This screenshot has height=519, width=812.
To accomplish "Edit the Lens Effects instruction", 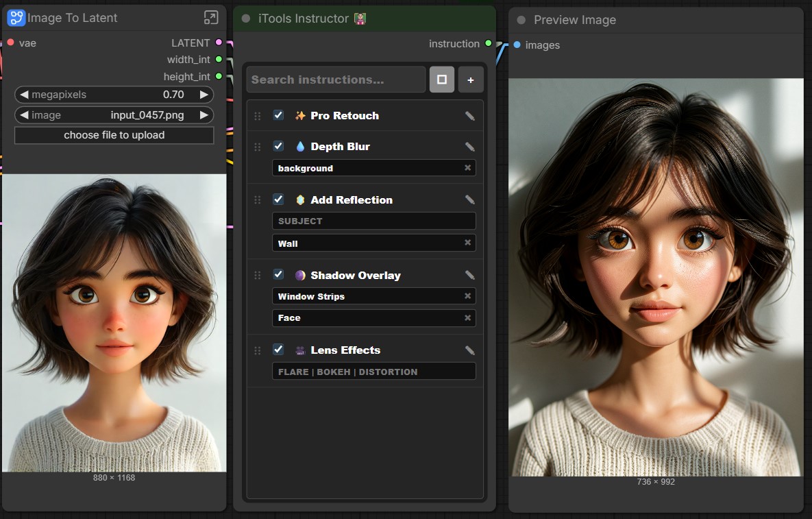I will (x=469, y=350).
